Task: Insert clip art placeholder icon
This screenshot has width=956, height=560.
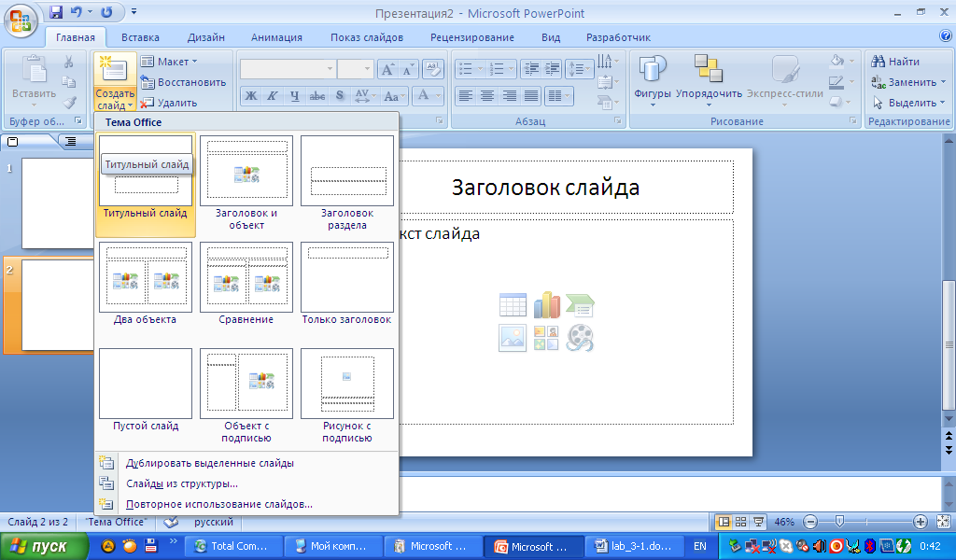Action: click(546, 338)
